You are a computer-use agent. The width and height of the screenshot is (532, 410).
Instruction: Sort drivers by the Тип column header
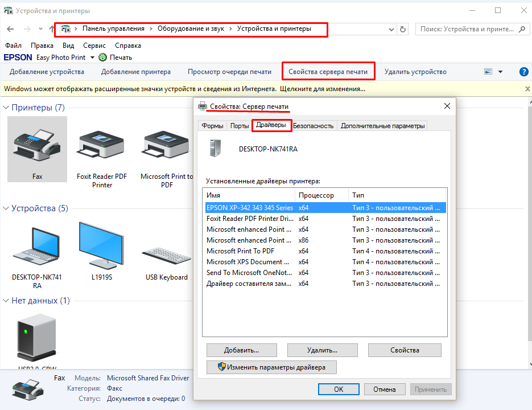pos(398,195)
